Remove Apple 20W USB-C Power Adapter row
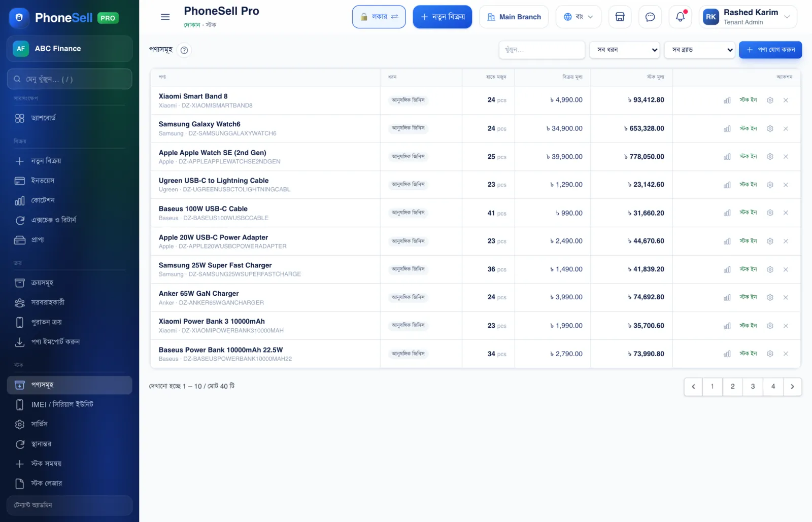This screenshot has height=522, width=812. pyautogui.click(x=786, y=241)
